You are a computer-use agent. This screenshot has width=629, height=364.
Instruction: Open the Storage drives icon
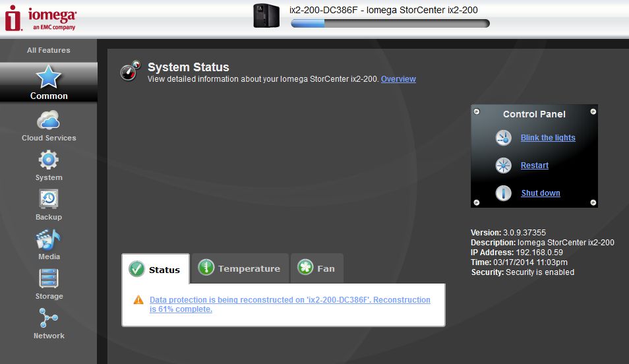pyautogui.click(x=49, y=278)
